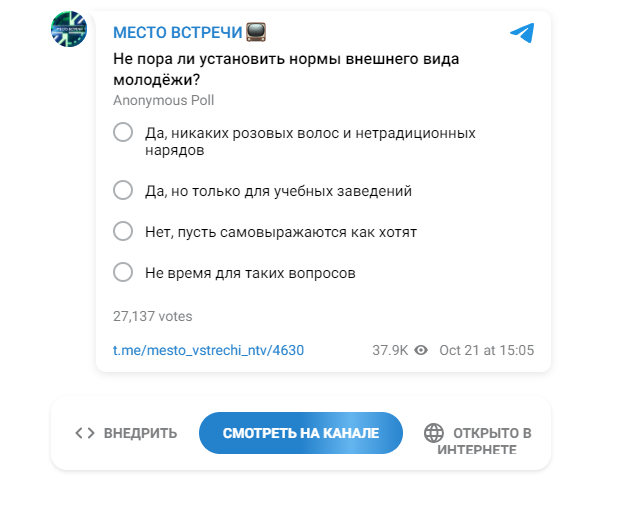The height and width of the screenshot is (525, 634).
Task: Click the embed code brackets icon
Action: tap(85, 433)
